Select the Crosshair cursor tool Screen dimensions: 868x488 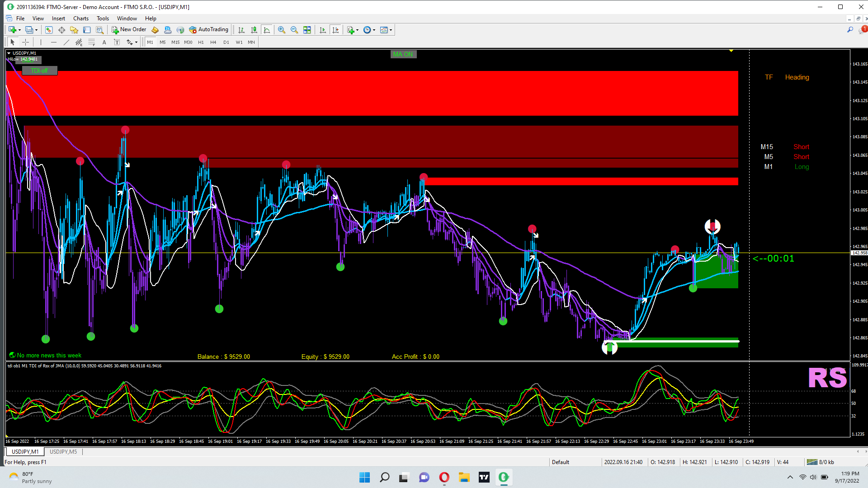click(26, 42)
